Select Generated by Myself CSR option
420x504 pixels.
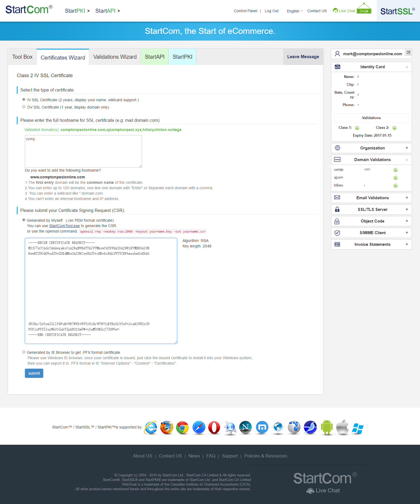click(x=24, y=220)
